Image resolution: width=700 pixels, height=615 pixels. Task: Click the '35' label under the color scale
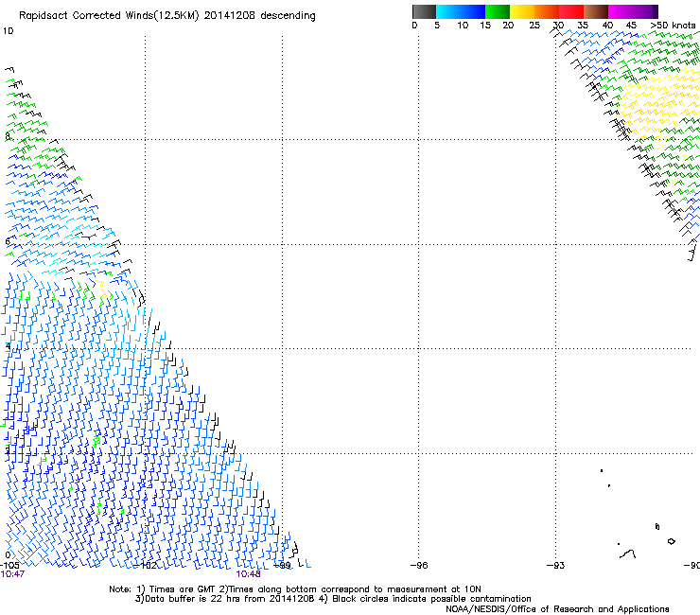tap(583, 26)
